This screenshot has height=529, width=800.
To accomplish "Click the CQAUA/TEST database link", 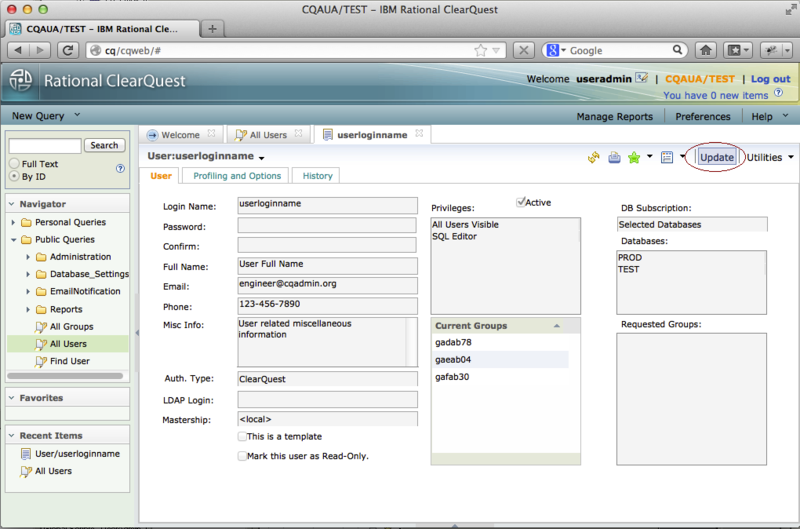I will point(699,79).
